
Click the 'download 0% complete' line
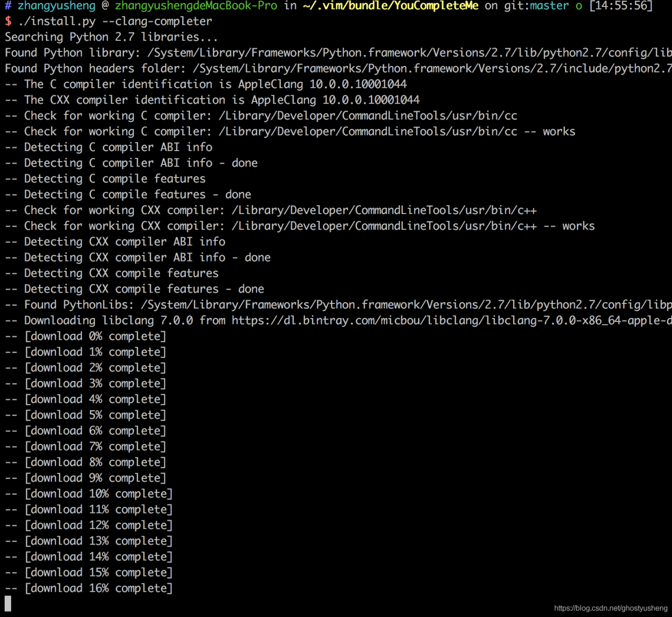[x=86, y=336]
